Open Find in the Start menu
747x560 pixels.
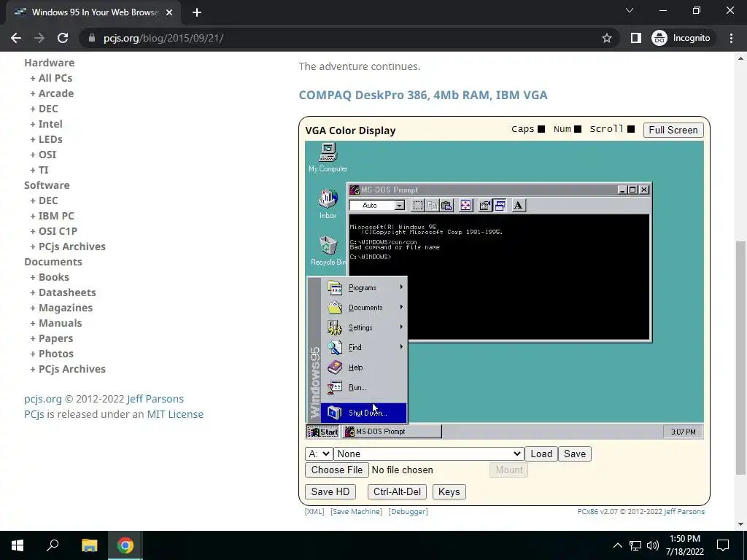point(364,348)
